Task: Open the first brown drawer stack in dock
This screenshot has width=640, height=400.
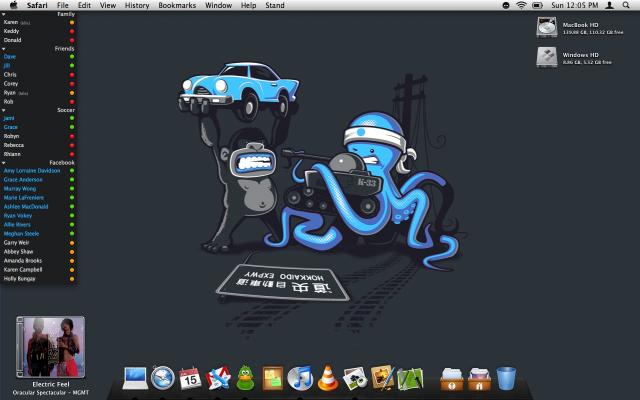Action: click(x=451, y=379)
